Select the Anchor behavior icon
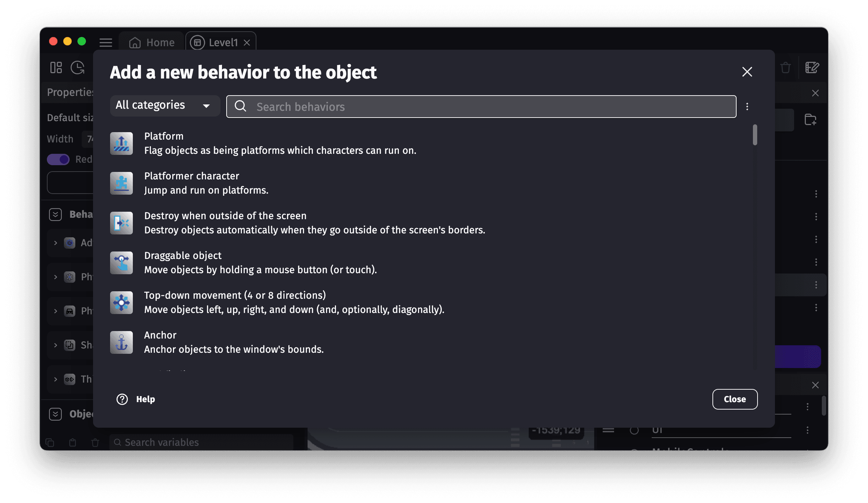This screenshot has height=503, width=868. coord(121,342)
